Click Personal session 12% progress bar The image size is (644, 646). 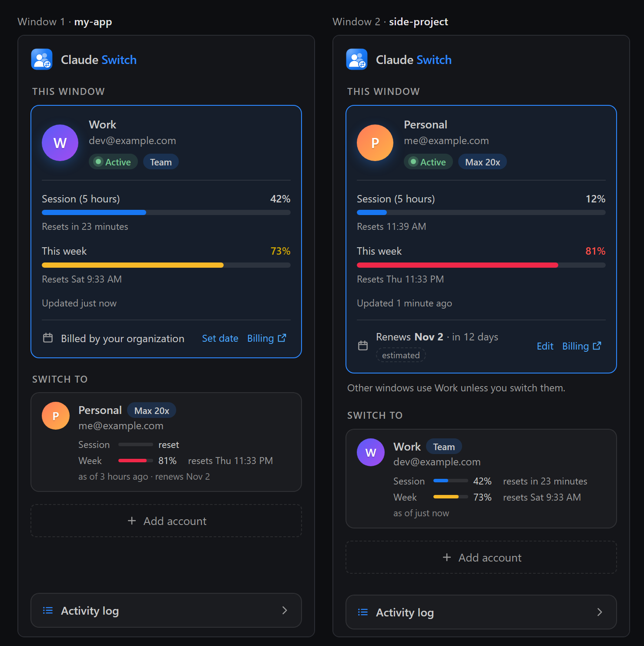481,212
